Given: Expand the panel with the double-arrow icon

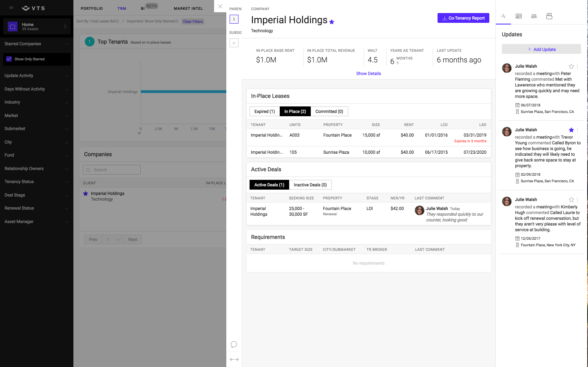Looking at the screenshot, I should 234,359.
